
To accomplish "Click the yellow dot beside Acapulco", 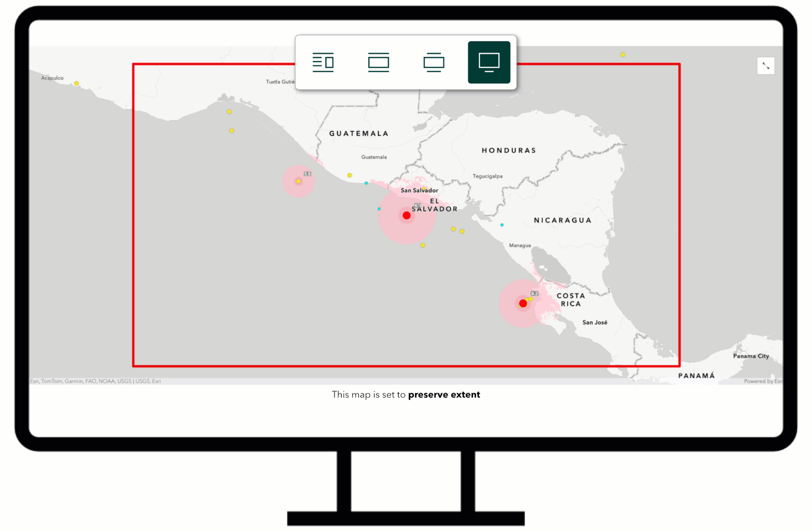I will coord(76,84).
